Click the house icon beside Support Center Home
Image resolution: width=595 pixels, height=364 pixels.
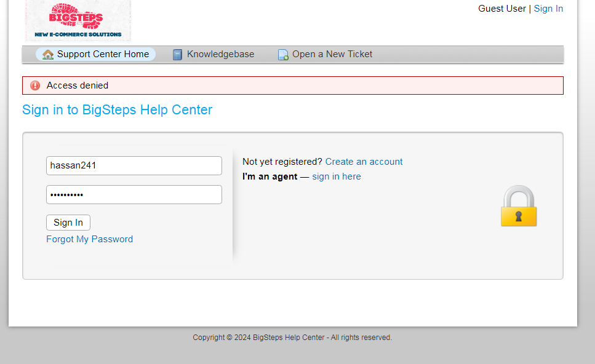click(x=48, y=55)
